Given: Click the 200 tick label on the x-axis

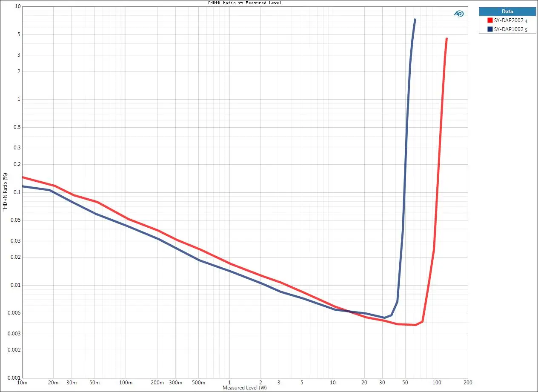Looking at the screenshot, I should 467,383.
